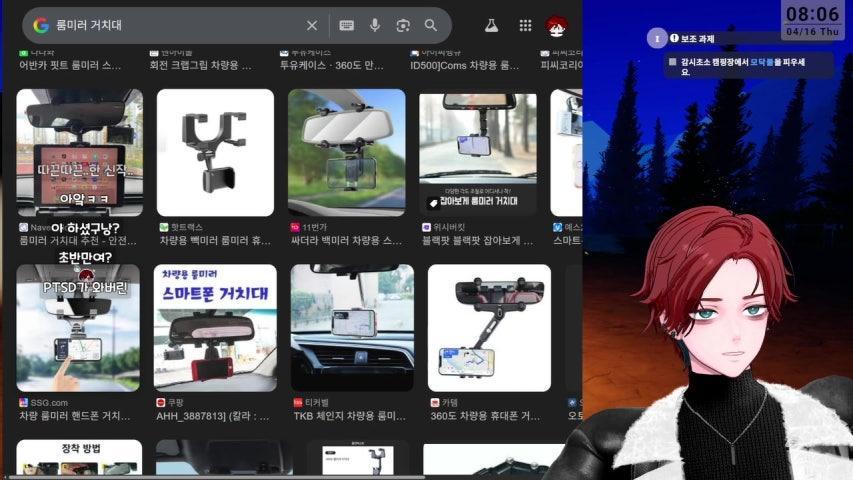
Task: Open the Google account avatar menu
Action: (x=556, y=26)
